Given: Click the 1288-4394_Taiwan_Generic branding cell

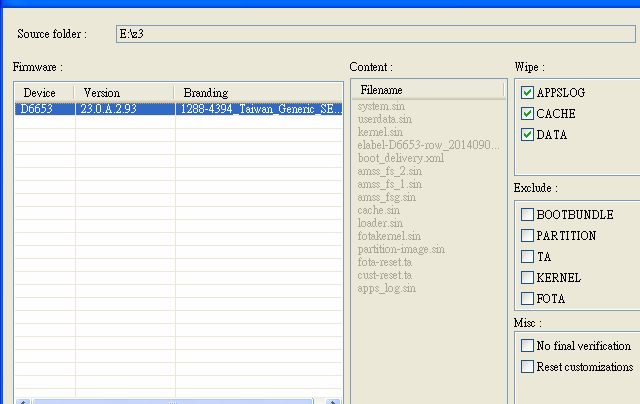Looking at the screenshot, I should click(x=259, y=109).
